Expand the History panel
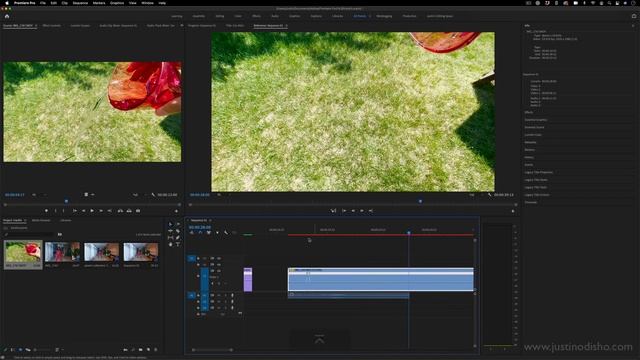Viewport: 640px width, 360px height. coord(529,158)
